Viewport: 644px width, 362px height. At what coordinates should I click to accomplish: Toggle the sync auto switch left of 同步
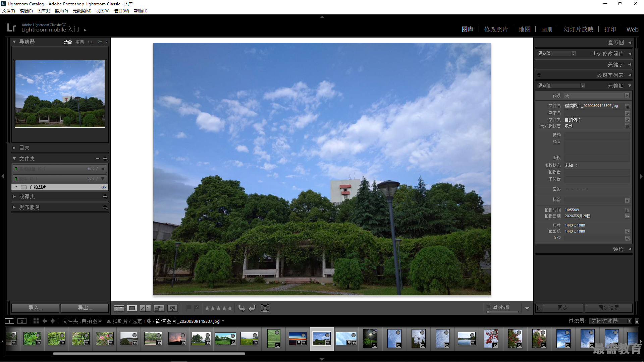point(539,308)
